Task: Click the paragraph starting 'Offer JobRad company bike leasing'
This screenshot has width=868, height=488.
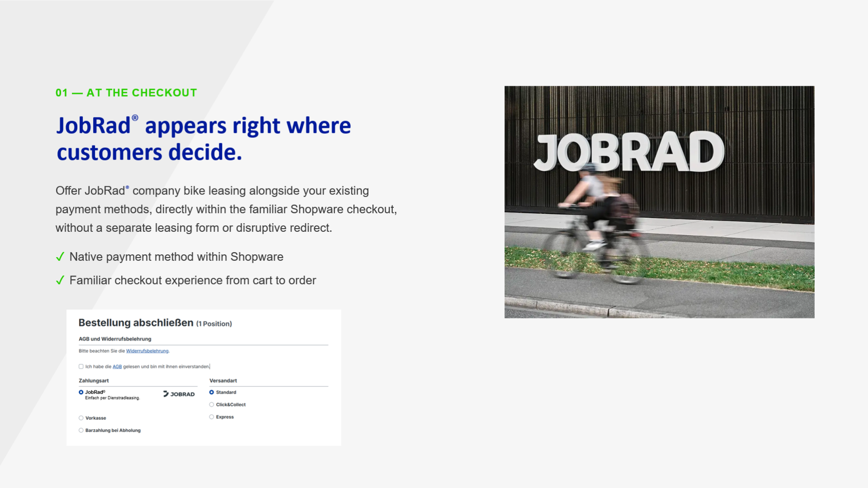Action: (x=226, y=209)
